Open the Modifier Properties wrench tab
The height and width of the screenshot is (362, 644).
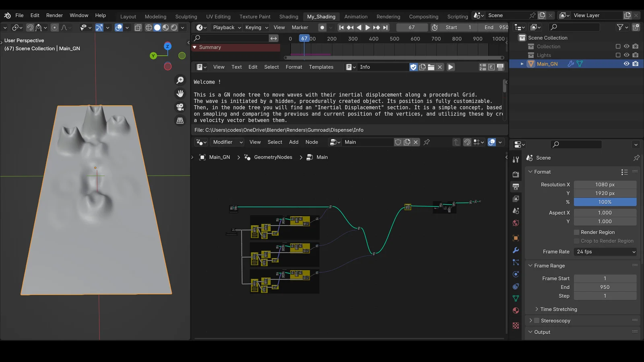click(x=516, y=250)
